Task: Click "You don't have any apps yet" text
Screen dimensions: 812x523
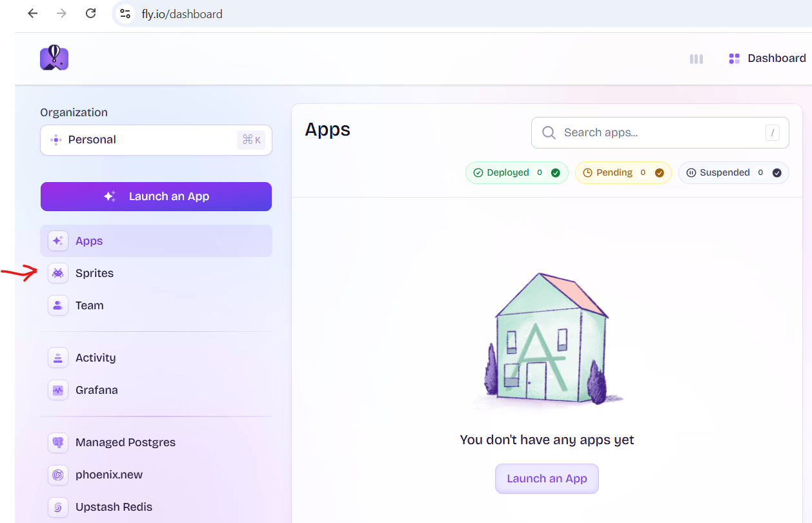Action: coord(547,440)
